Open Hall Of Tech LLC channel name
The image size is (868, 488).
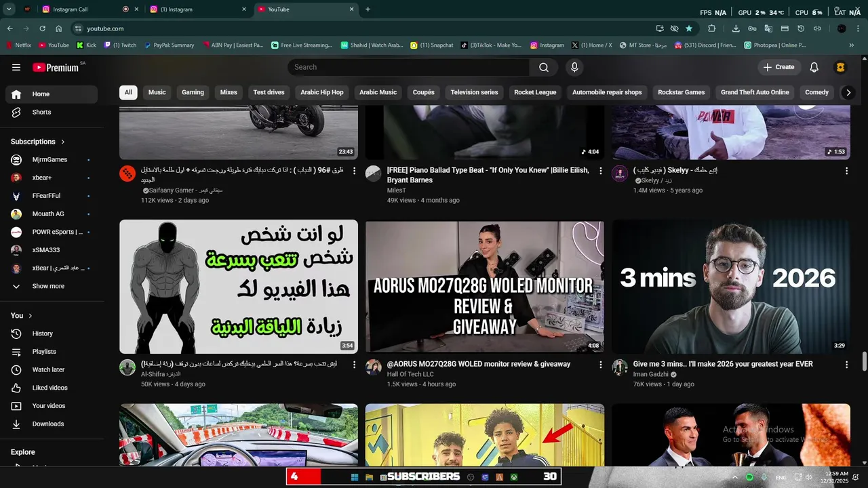(410, 374)
